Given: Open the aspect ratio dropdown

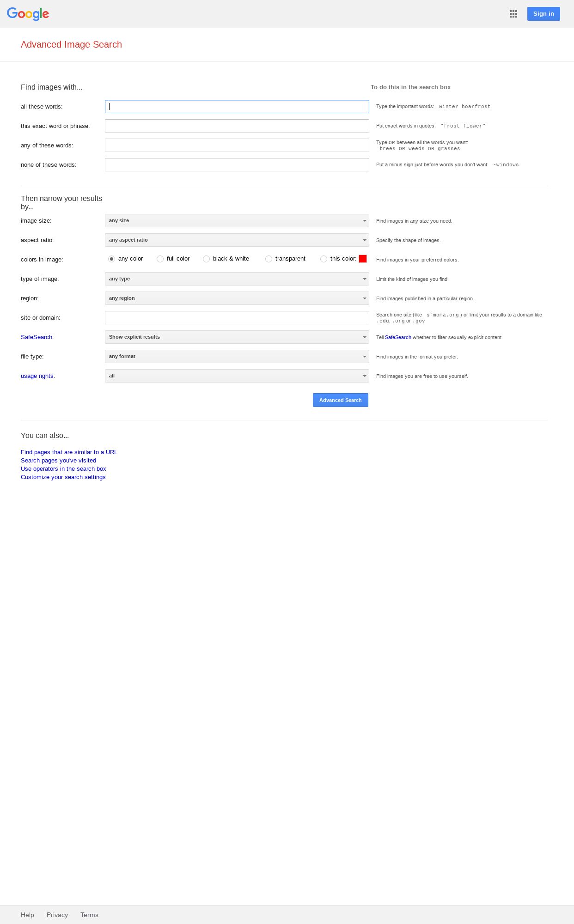Looking at the screenshot, I should (x=237, y=240).
